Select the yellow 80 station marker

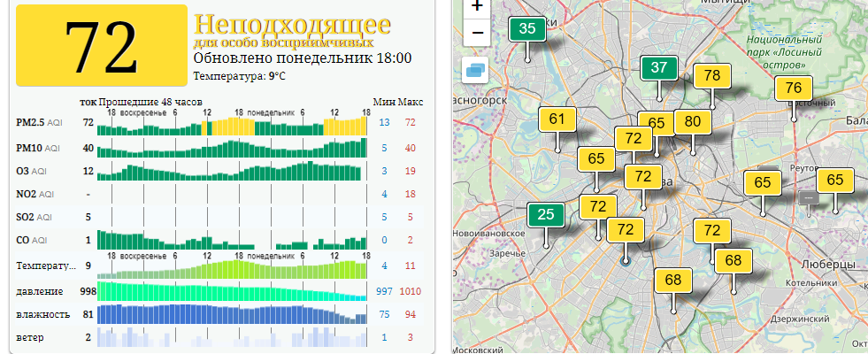[x=693, y=122]
